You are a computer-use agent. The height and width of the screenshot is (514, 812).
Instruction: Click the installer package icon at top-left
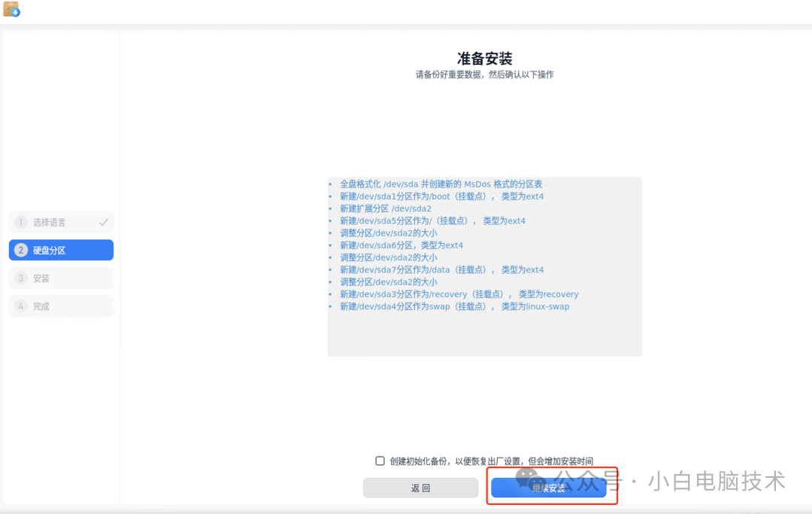coord(11,9)
